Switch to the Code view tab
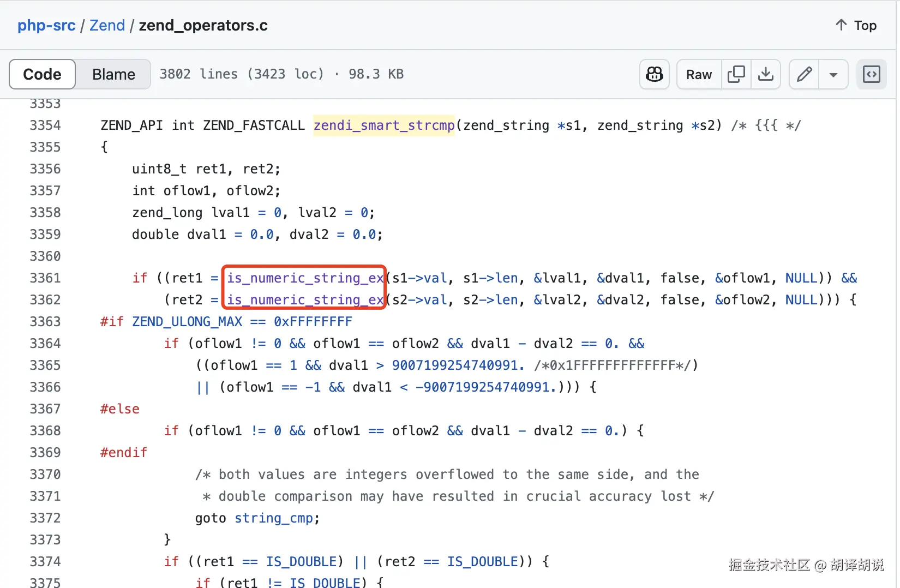Viewport: 900px width, 588px height. (x=42, y=74)
